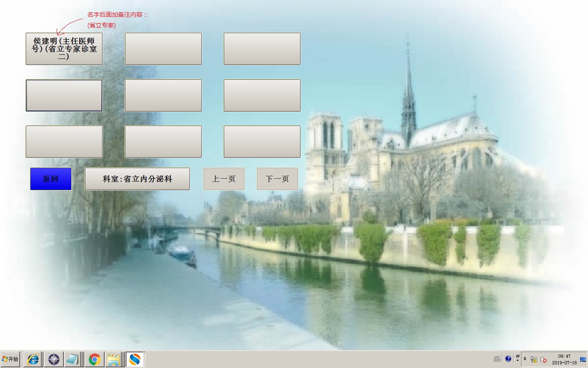Open the language bar options dropdown arrow
This screenshot has width=588, height=368.
[x=517, y=361]
